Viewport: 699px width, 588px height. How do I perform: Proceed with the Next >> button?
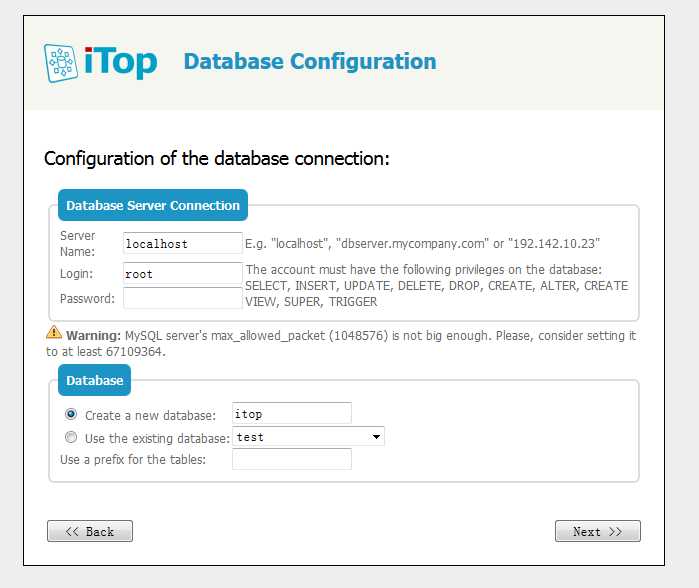point(598,531)
